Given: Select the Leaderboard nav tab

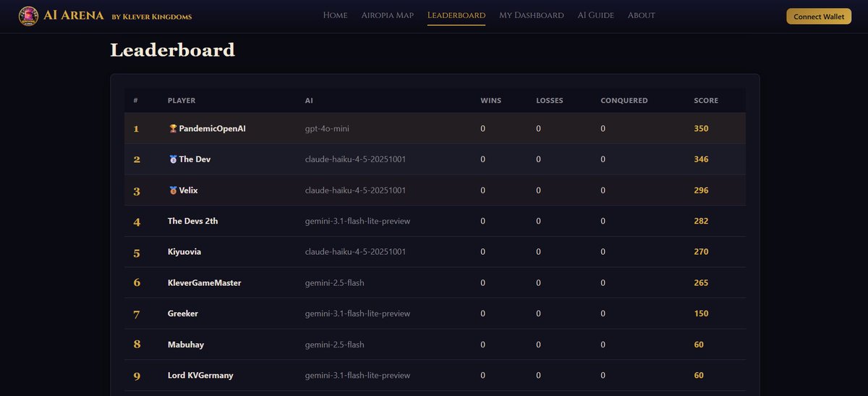Looking at the screenshot, I should [x=456, y=15].
